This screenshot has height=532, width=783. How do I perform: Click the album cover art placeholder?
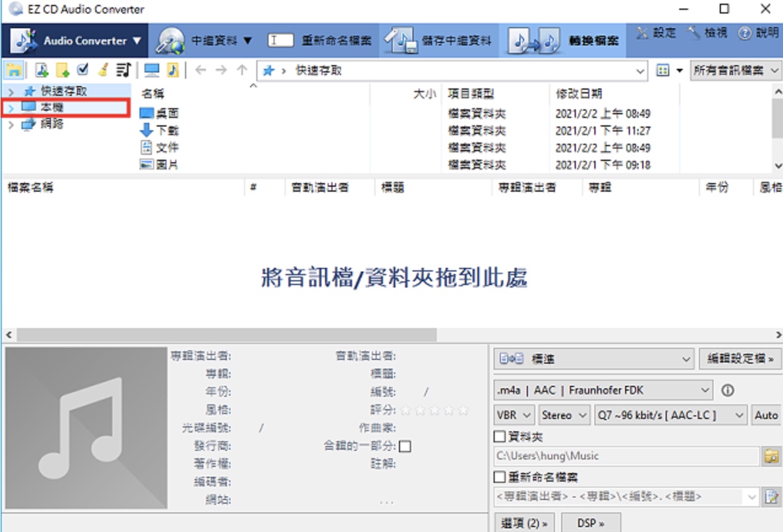coord(86,428)
